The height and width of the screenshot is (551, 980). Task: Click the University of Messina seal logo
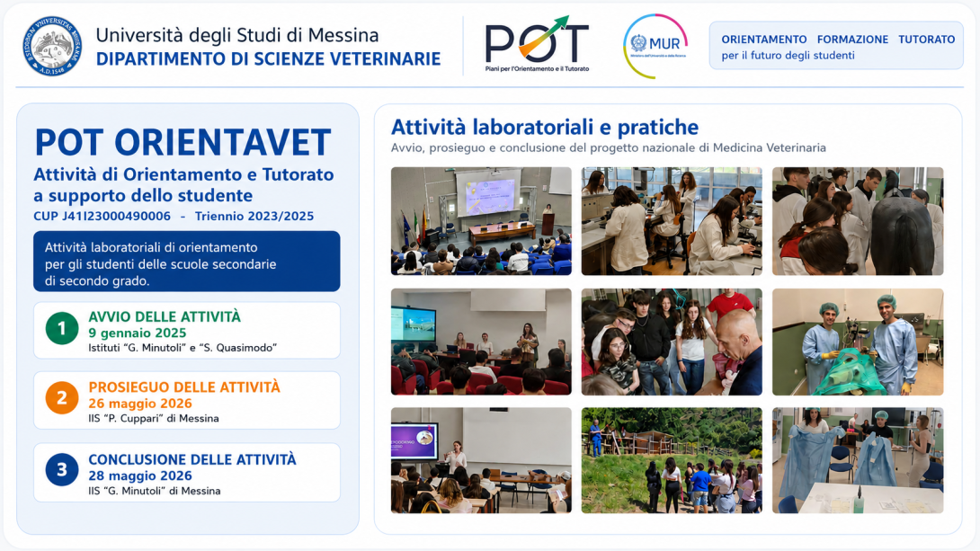(x=52, y=46)
